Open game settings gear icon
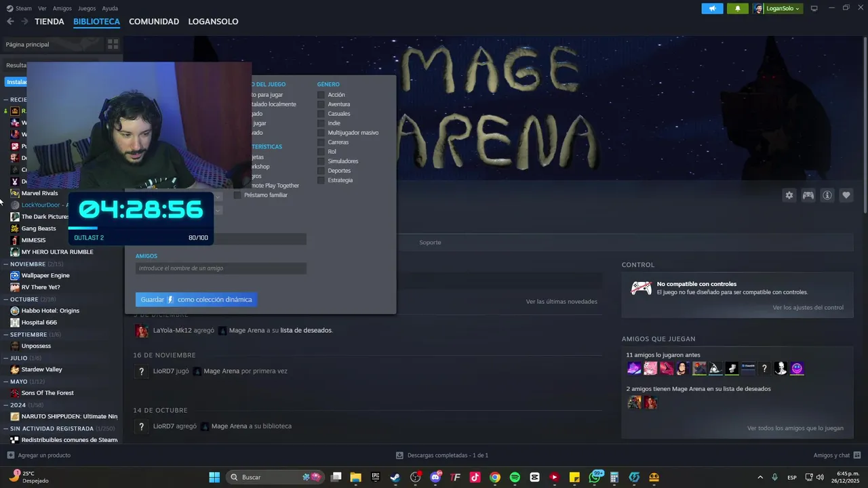 pos(789,195)
